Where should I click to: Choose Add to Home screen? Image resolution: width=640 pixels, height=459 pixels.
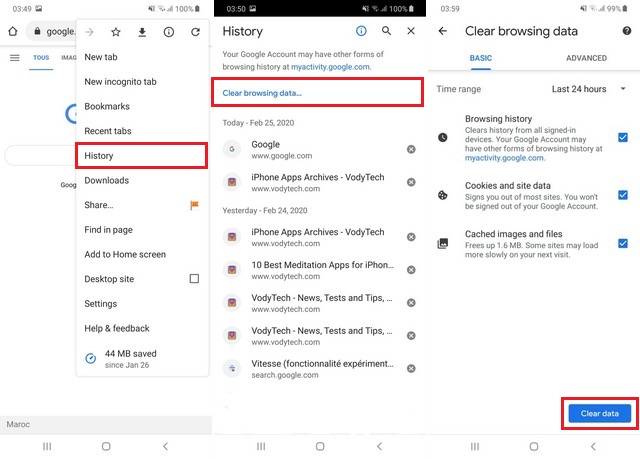pyautogui.click(x=142, y=254)
